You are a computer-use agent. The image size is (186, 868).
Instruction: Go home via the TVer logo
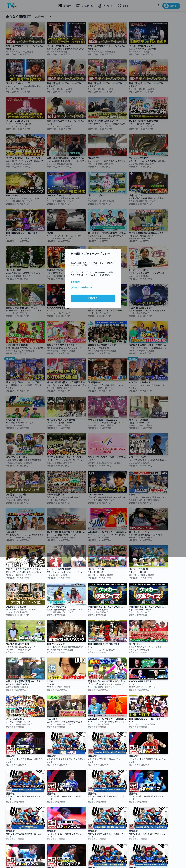pos(11,6)
